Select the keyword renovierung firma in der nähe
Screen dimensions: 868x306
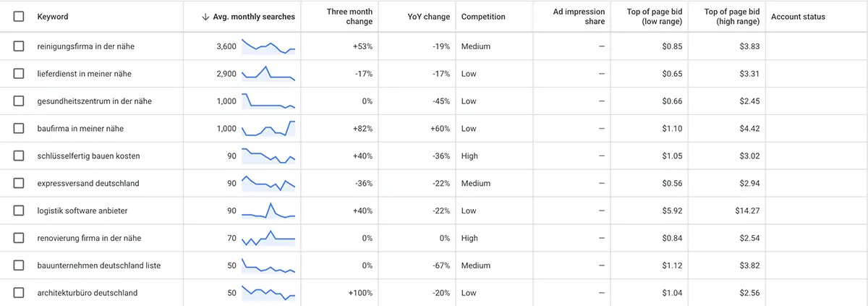coord(88,238)
